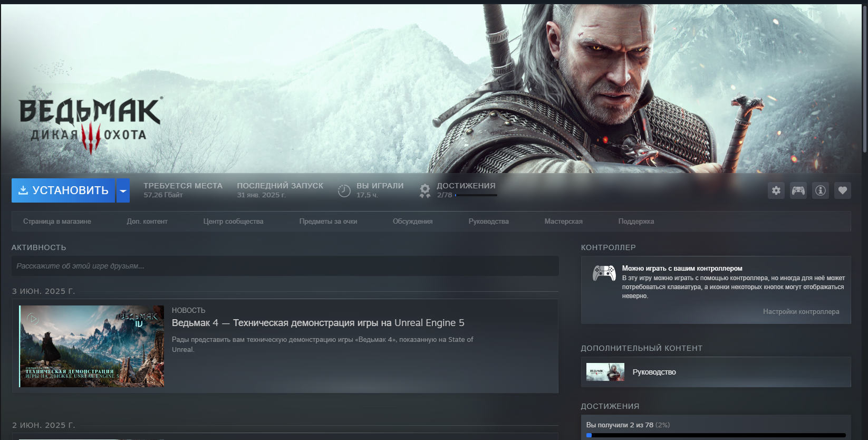Screen dimensions: 868x440
Task: Open the Мастерская tab
Action: point(564,222)
